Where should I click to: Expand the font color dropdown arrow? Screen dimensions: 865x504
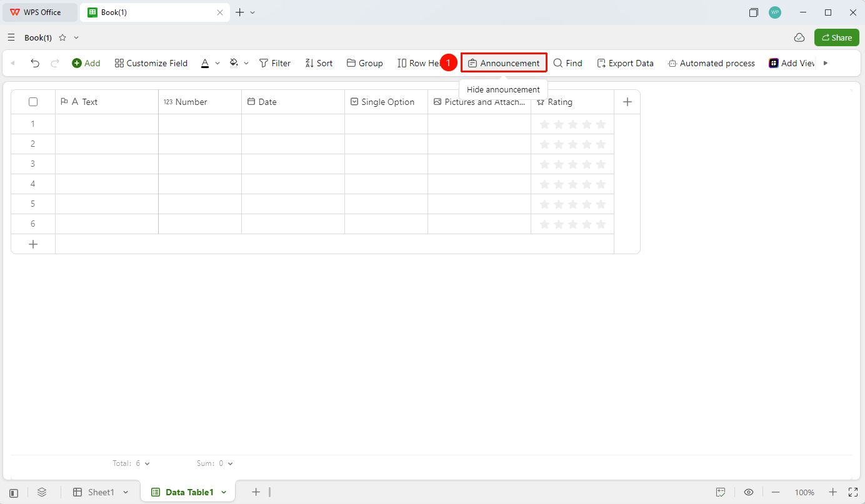[x=217, y=63]
